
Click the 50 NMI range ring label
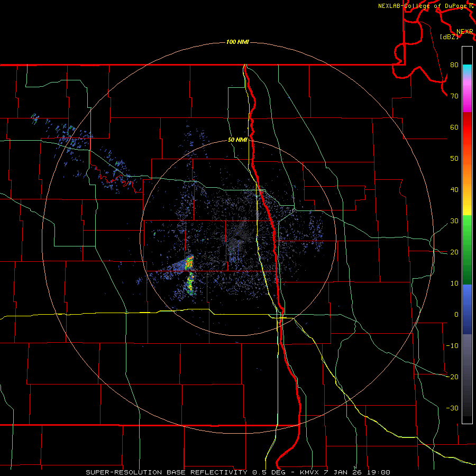pos(237,140)
